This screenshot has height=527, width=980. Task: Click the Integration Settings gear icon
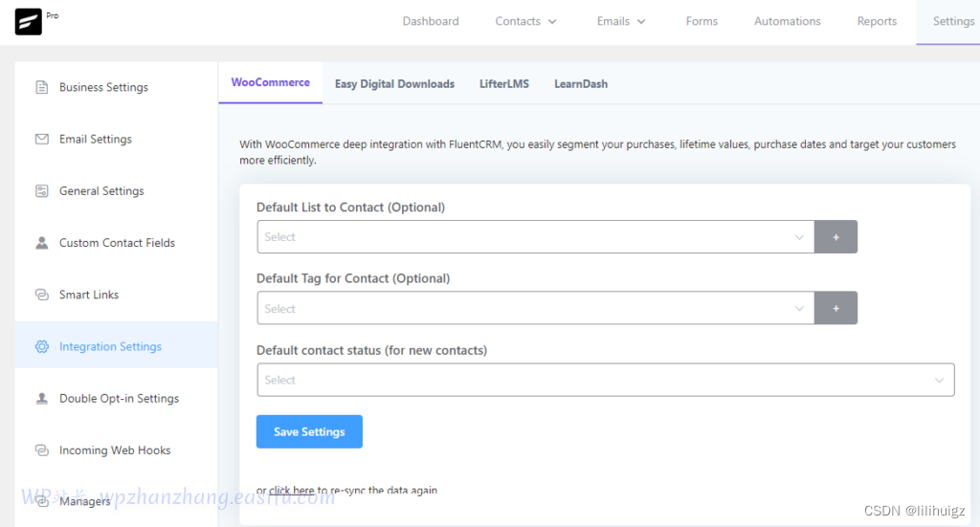click(42, 346)
